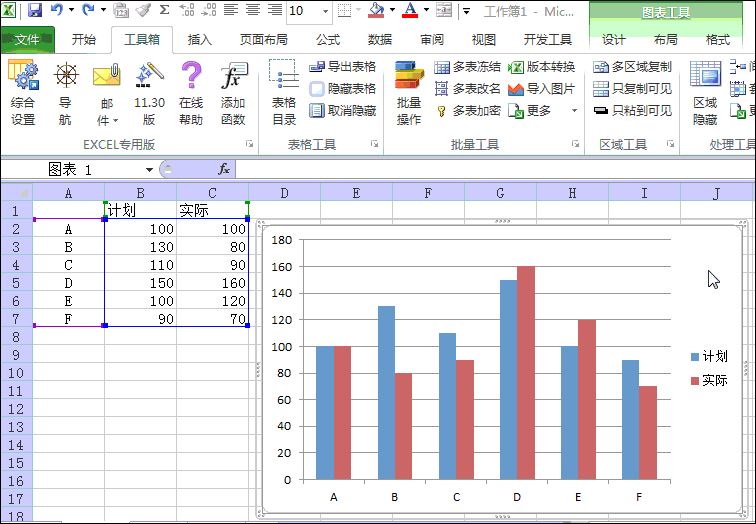
Task: Click the save icon in quick access toolbar
Action: [x=35, y=11]
